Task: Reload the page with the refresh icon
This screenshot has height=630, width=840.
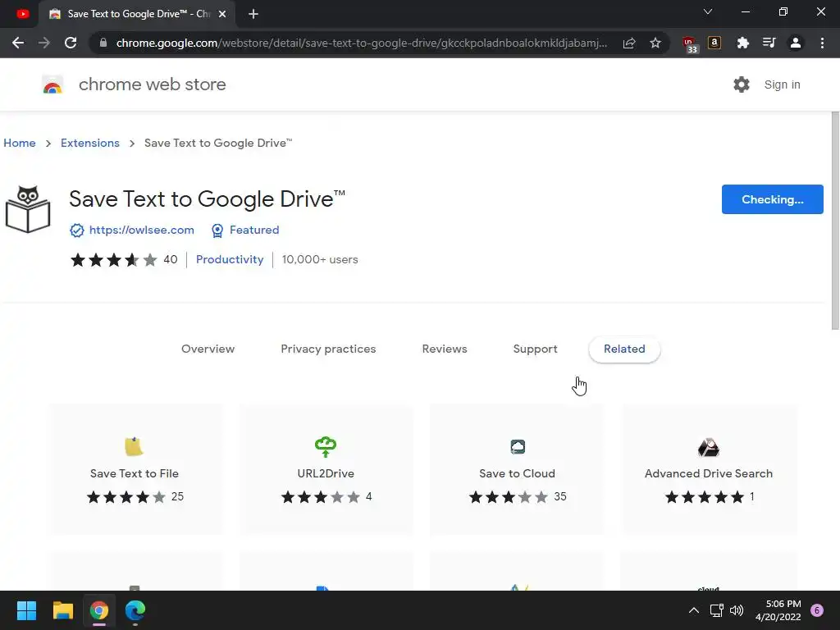Action: click(71, 43)
